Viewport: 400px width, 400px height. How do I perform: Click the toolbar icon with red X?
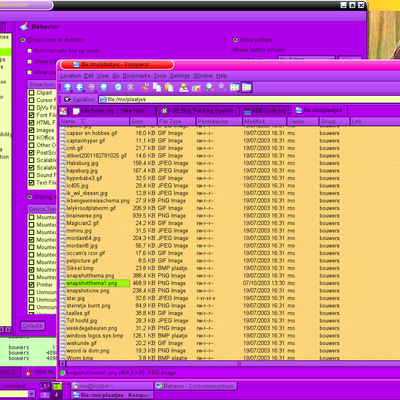click(196, 88)
